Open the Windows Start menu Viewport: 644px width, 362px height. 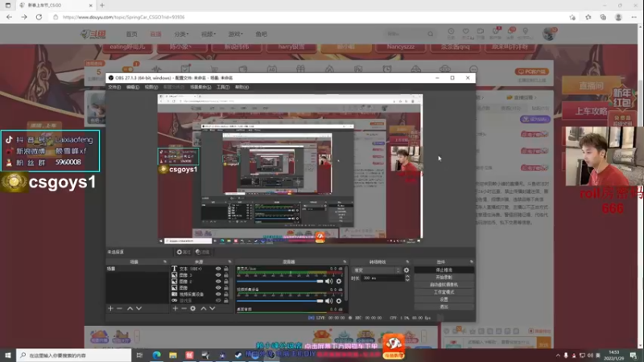(8, 355)
